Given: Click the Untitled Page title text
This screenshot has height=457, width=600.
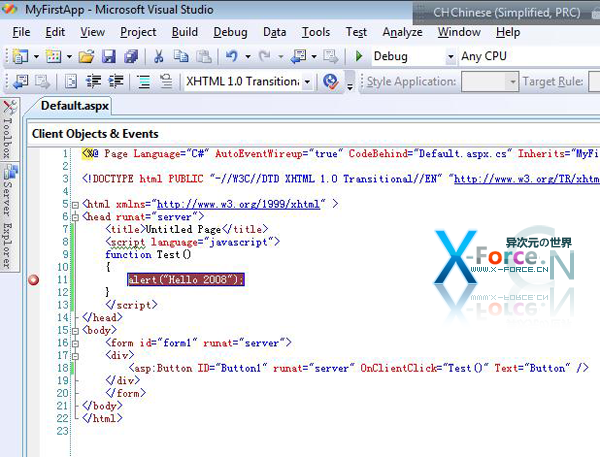Looking at the screenshot, I should 183,229.
